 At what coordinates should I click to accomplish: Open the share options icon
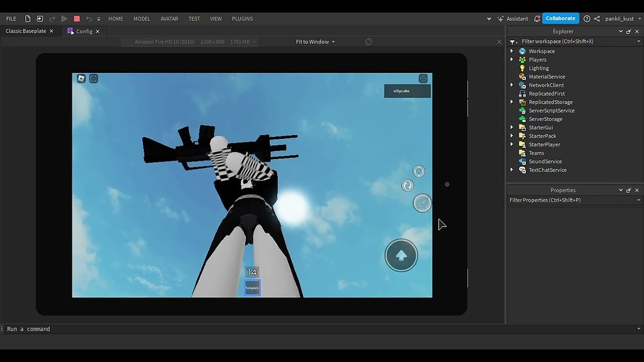pyautogui.click(x=596, y=18)
